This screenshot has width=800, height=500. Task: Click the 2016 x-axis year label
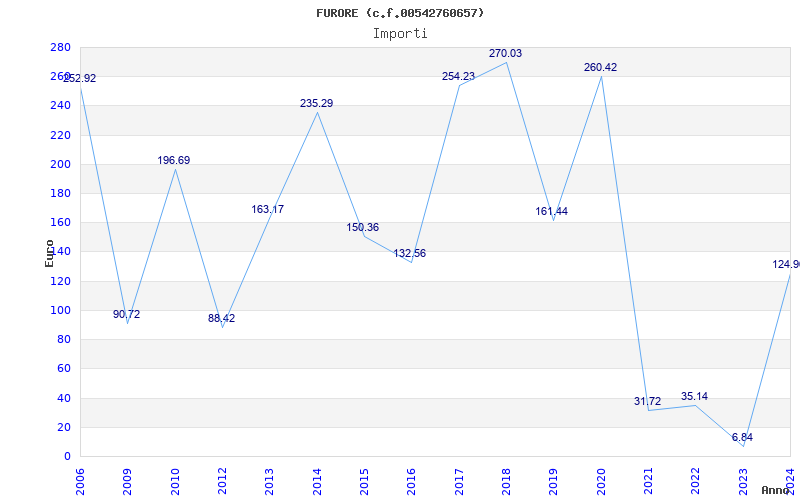click(412, 482)
